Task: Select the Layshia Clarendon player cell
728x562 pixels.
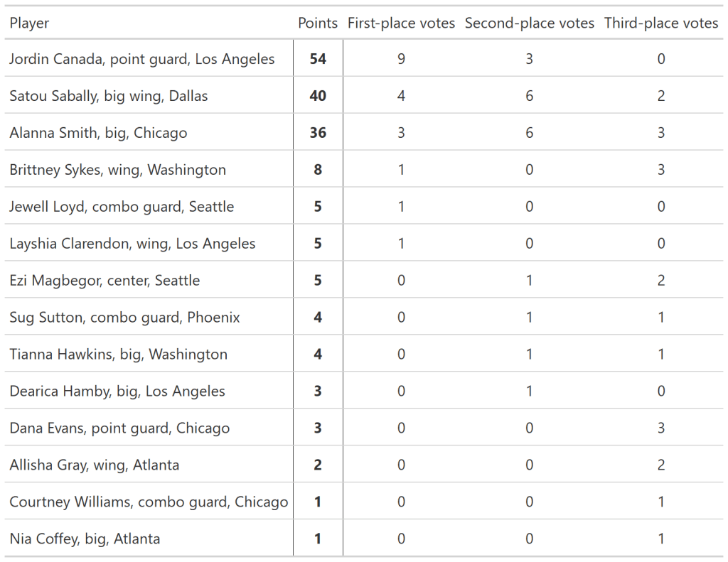Action: 132,244
